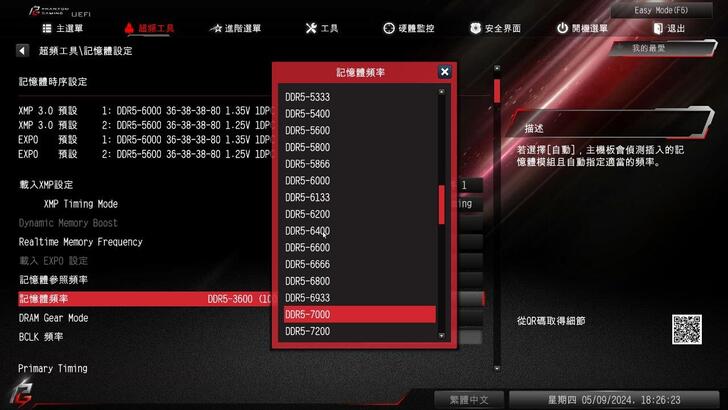
Task: Click the 退出 exit door icon
Action: [x=658, y=28]
